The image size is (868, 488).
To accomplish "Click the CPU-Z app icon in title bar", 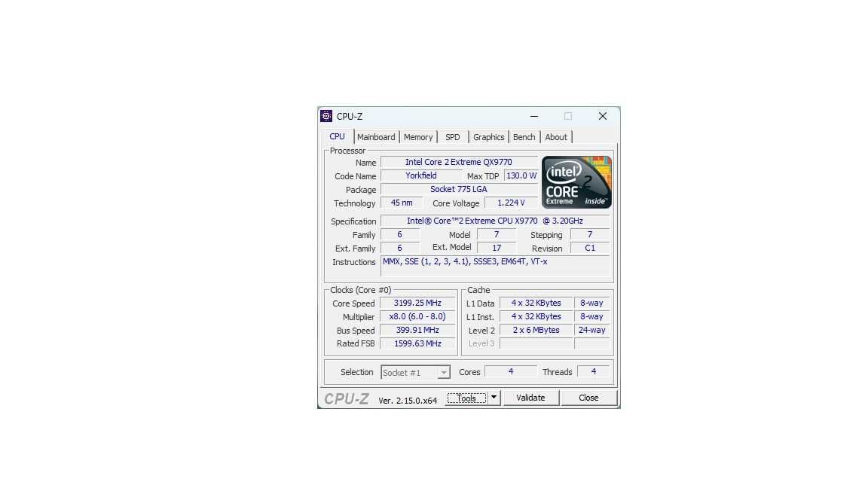I will pyautogui.click(x=326, y=116).
